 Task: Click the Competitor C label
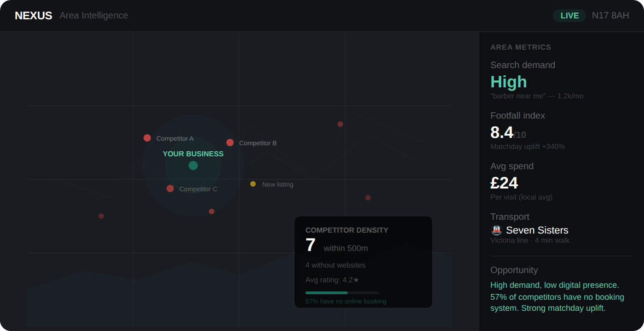coord(198,189)
